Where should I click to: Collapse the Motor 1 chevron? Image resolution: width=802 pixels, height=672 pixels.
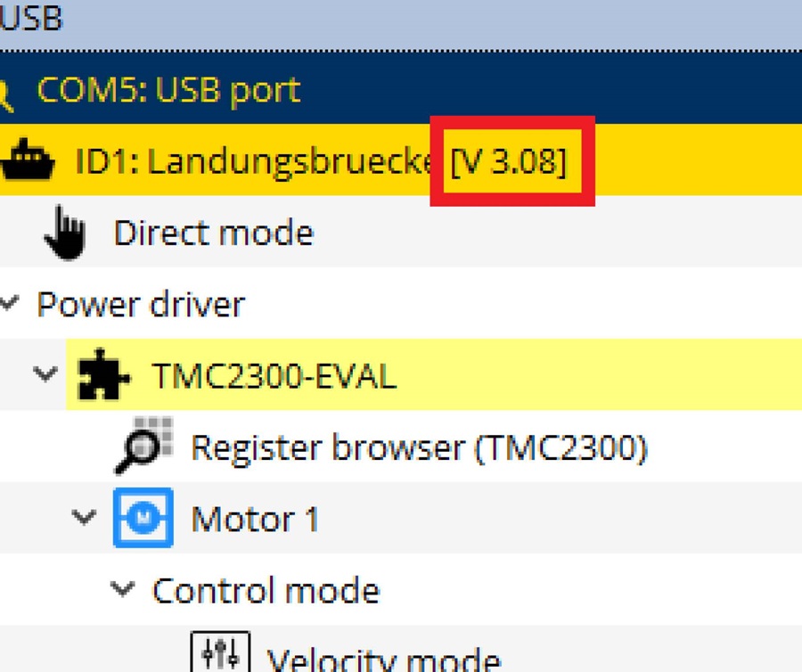(x=85, y=517)
